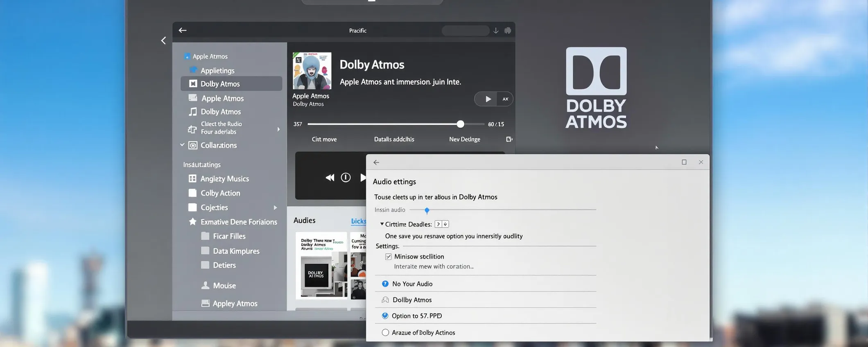Click the icon beside the selected Dolby Atmos row

pos(193,83)
